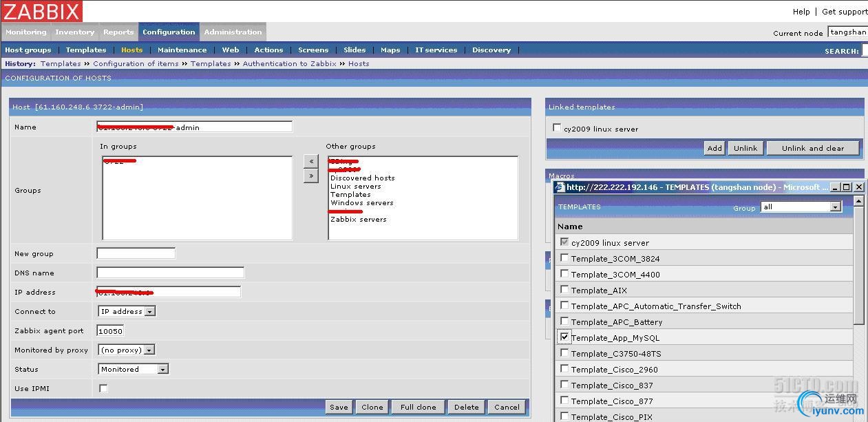This screenshot has width=868, height=422.
Task: Go to IT services submenu
Action: pyautogui.click(x=436, y=50)
